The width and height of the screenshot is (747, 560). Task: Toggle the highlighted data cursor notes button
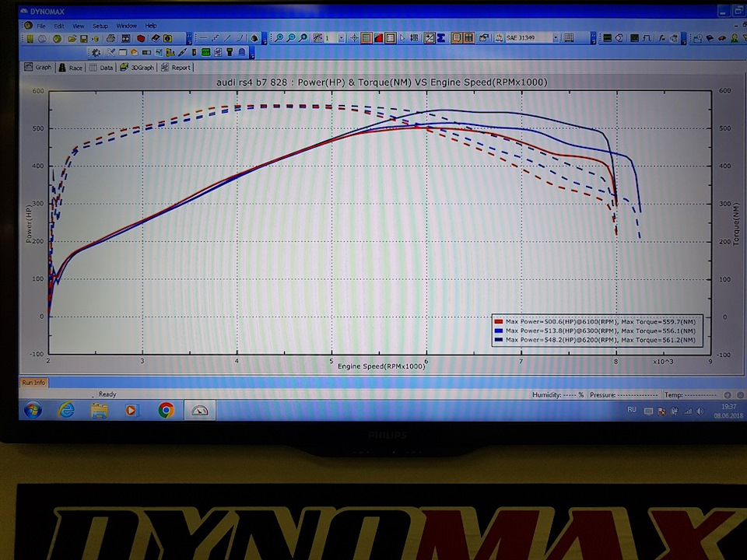(457, 37)
